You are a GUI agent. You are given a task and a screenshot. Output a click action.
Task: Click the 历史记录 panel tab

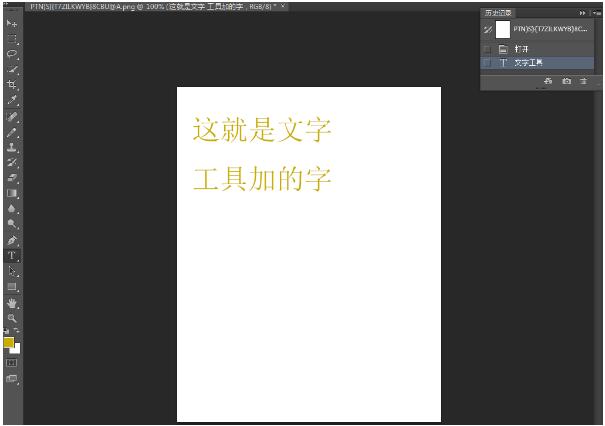pos(498,13)
